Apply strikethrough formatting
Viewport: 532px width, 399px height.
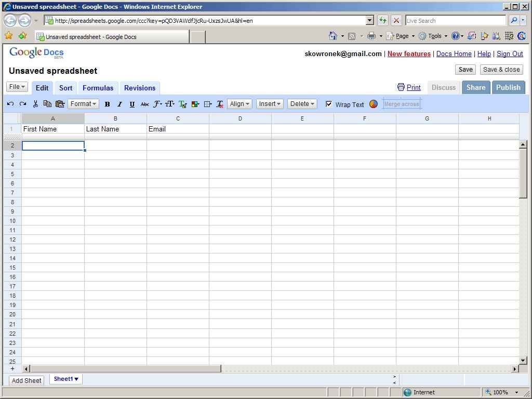point(144,104)
